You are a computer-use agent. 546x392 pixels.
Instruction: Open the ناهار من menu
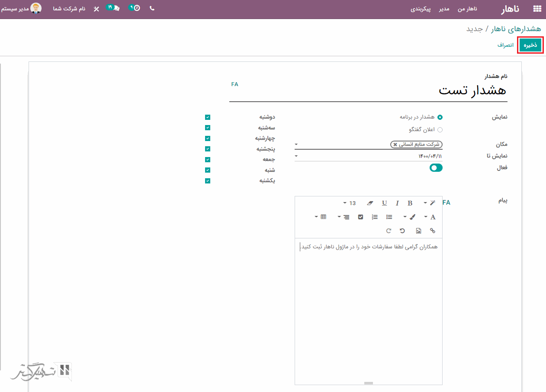pyautogui.click(x=467, y=9)
